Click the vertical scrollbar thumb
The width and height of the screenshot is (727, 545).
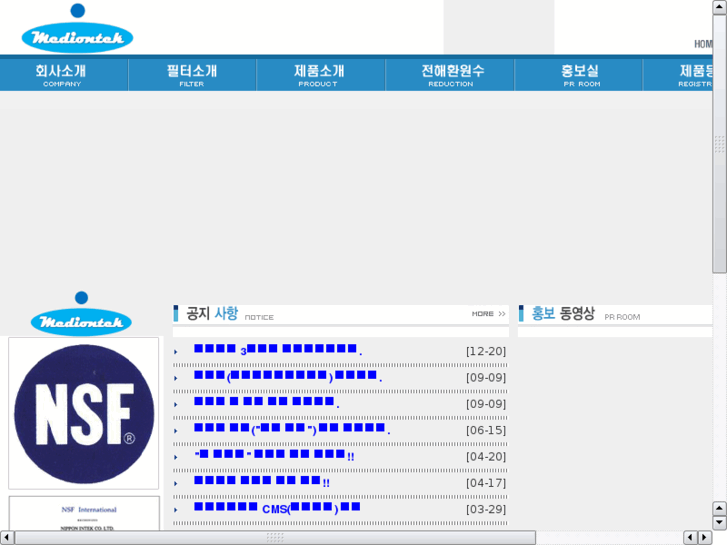(x=720, y=144)
